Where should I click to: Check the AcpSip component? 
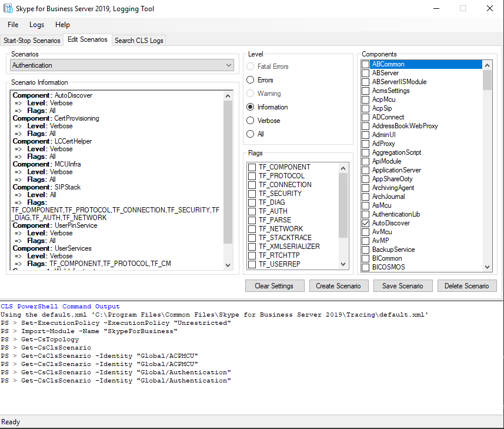[x=365, y=108]
